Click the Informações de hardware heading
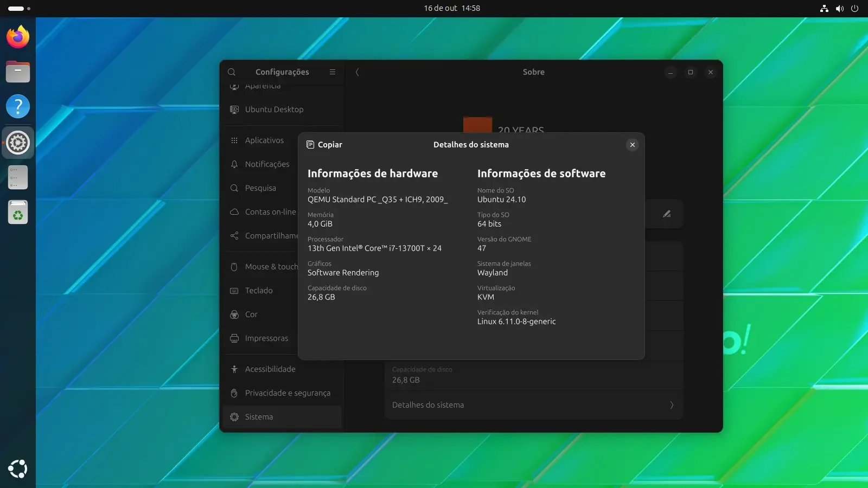 coord(373,174)
